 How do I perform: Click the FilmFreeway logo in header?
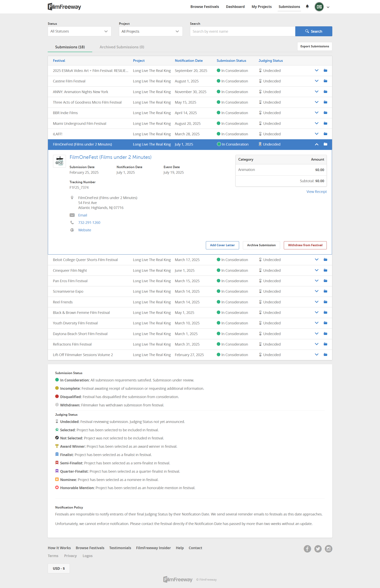[64, 7]
